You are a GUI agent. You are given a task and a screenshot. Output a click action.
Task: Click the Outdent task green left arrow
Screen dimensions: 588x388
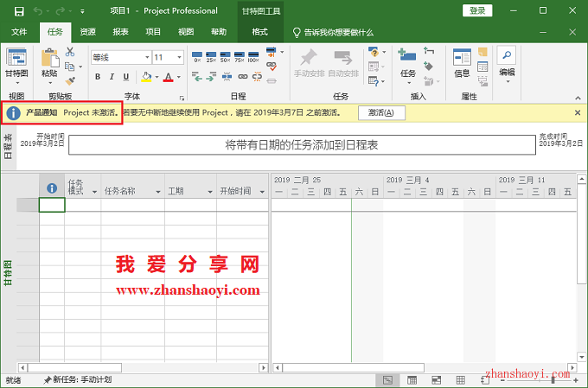pyautogui.click(x=197, y=77)
